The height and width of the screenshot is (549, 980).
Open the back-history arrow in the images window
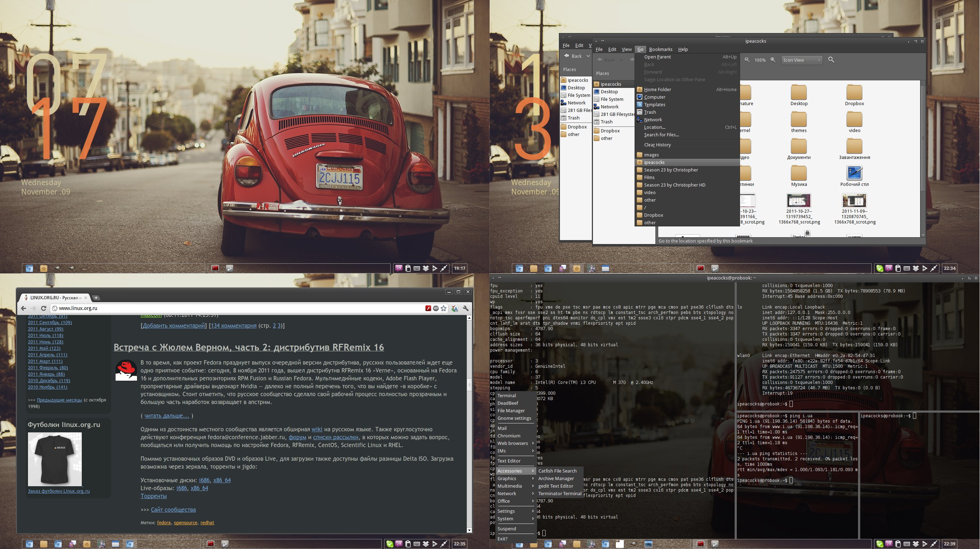pos(588,56)
